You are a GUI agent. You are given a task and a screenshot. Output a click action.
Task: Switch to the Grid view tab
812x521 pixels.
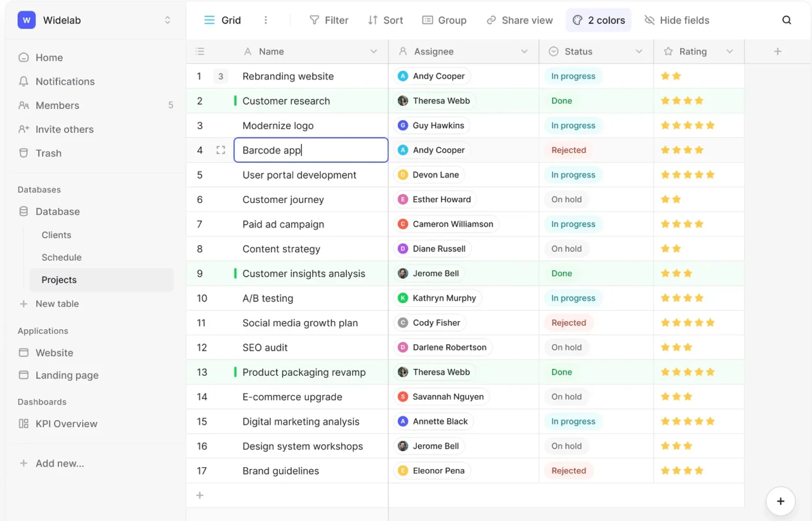pyautogui.click(x=222, y=20)
